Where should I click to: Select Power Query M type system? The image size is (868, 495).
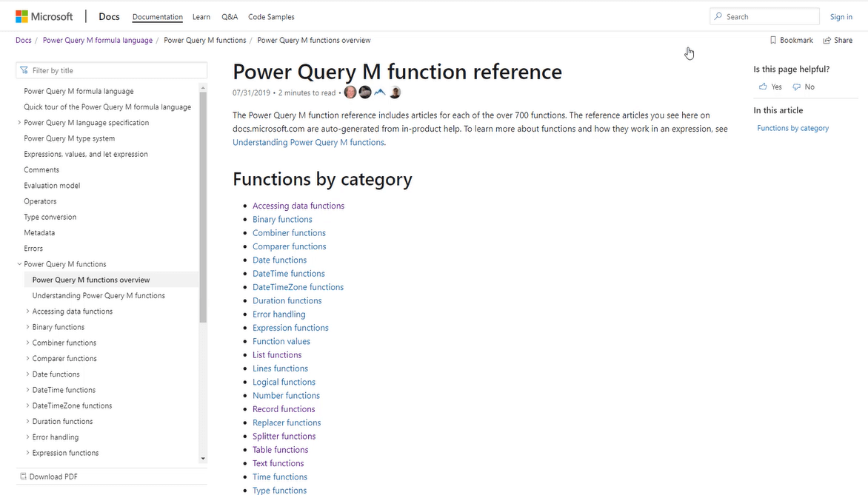point(69,139)
